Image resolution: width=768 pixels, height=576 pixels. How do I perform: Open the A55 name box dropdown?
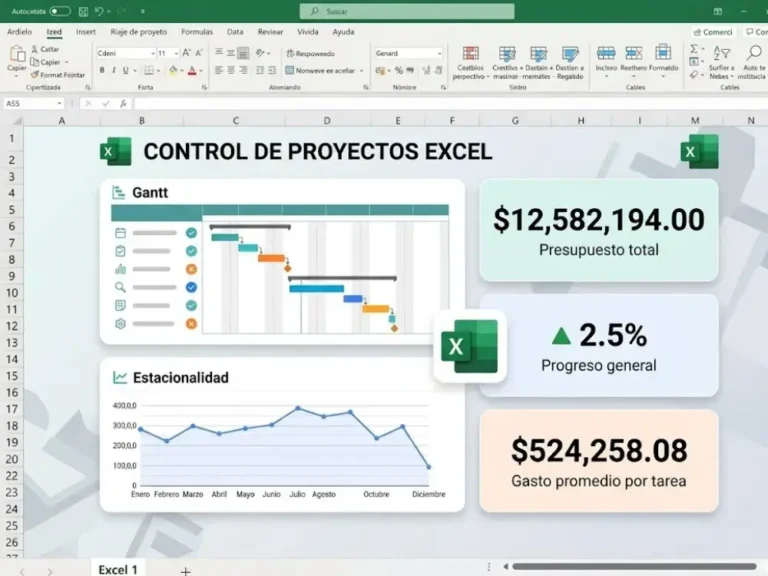click(x=59, y=103)
